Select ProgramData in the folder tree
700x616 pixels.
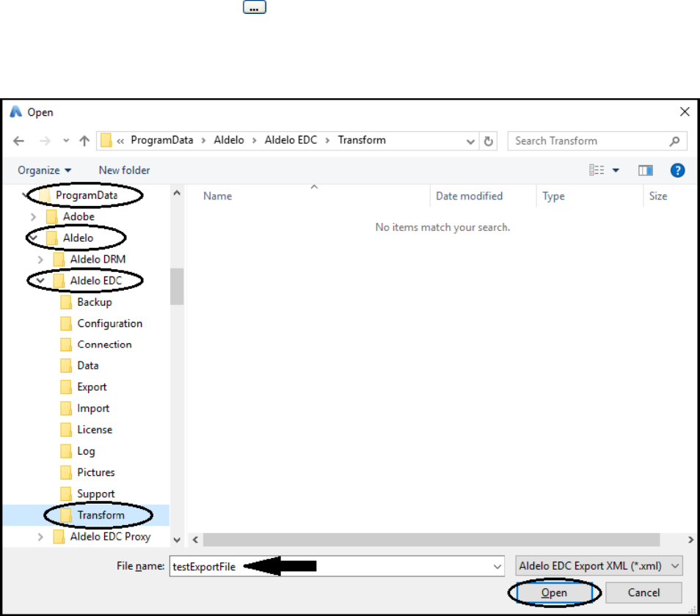87,195
